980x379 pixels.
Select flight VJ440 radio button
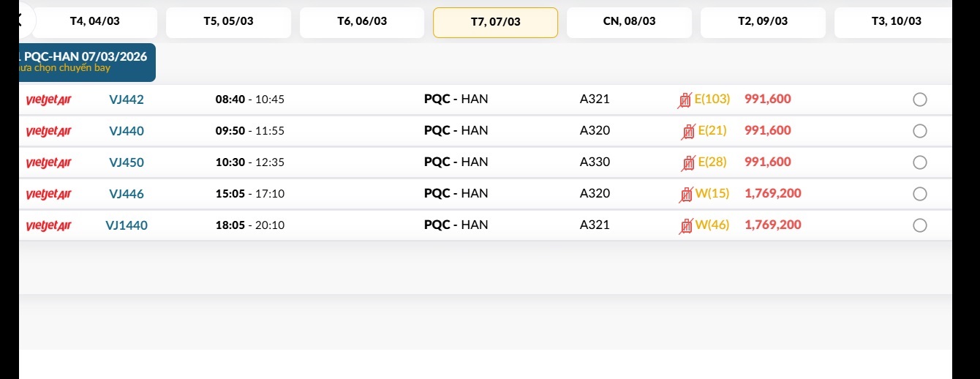[x=920, y=132]
